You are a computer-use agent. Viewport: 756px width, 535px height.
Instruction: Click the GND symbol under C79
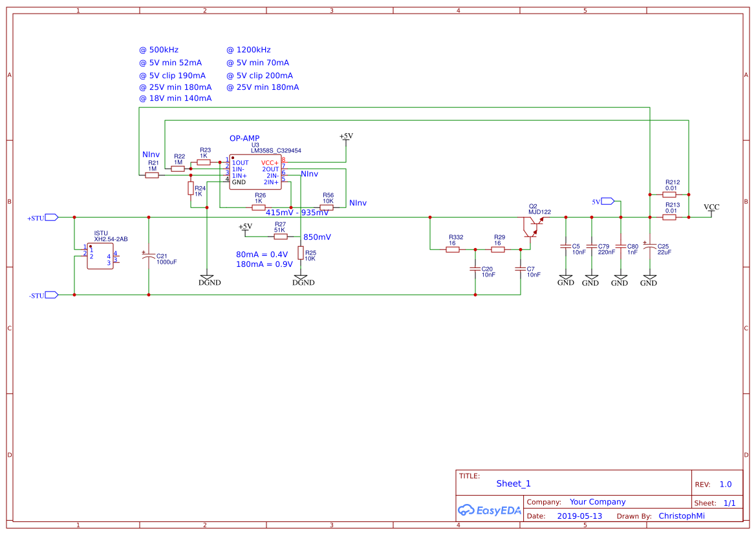(x=590, y=279)
